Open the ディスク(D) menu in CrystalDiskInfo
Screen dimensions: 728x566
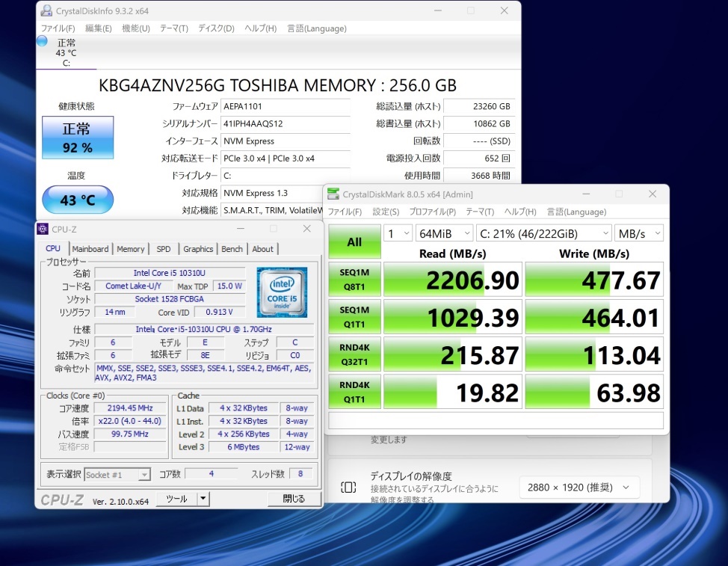tap(216, 28)
